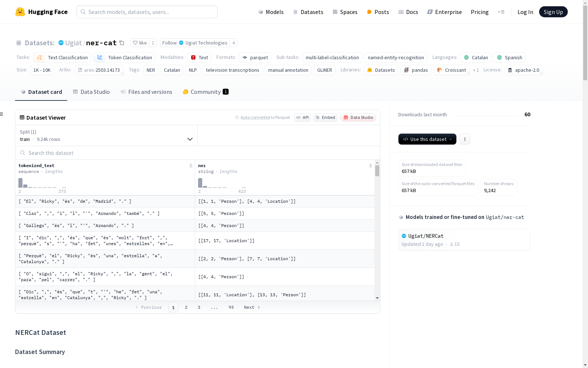
Task: Open the Use this dataset dropdown
Action: coord(427,139)
